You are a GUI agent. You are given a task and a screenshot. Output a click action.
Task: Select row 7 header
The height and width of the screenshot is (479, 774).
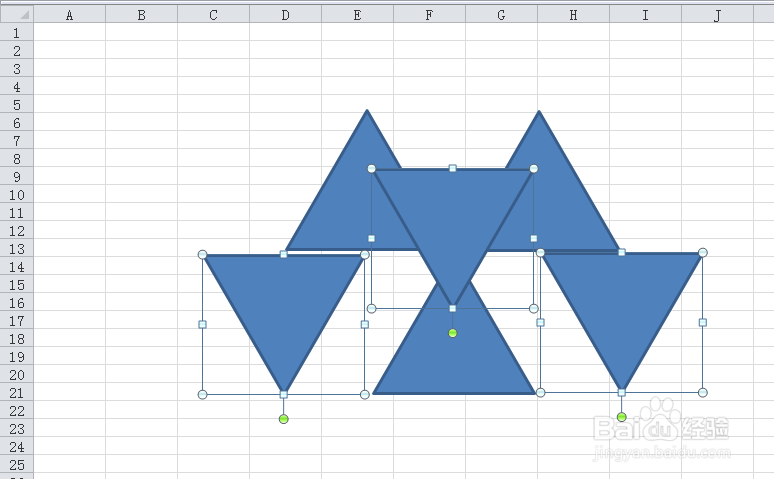pos(17,140)
